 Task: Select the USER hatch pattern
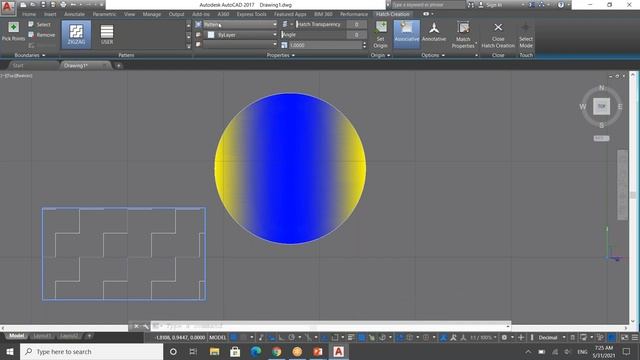point(107,34)
